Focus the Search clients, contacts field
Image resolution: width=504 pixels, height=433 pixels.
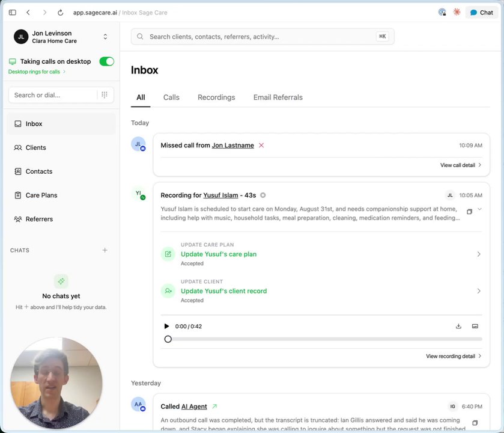(263, 36)
